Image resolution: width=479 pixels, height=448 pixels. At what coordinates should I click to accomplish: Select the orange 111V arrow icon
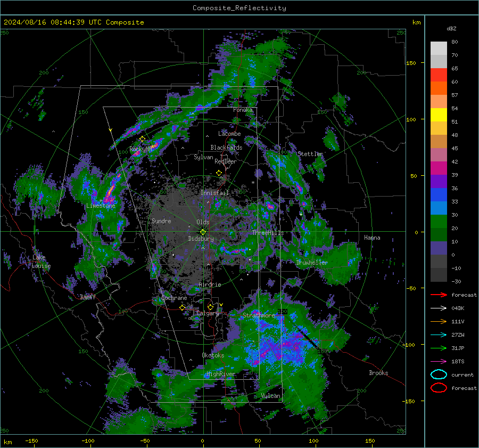(x=439, y=321)
